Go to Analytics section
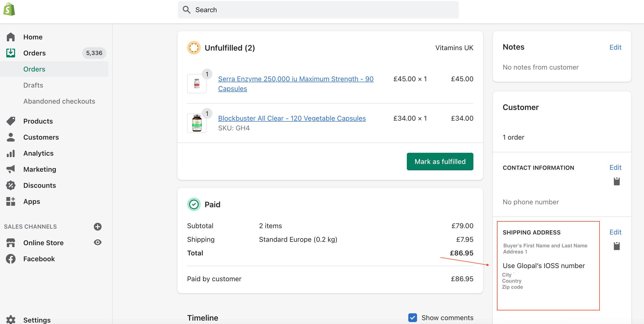644x324 pixels. coord(38,153)
